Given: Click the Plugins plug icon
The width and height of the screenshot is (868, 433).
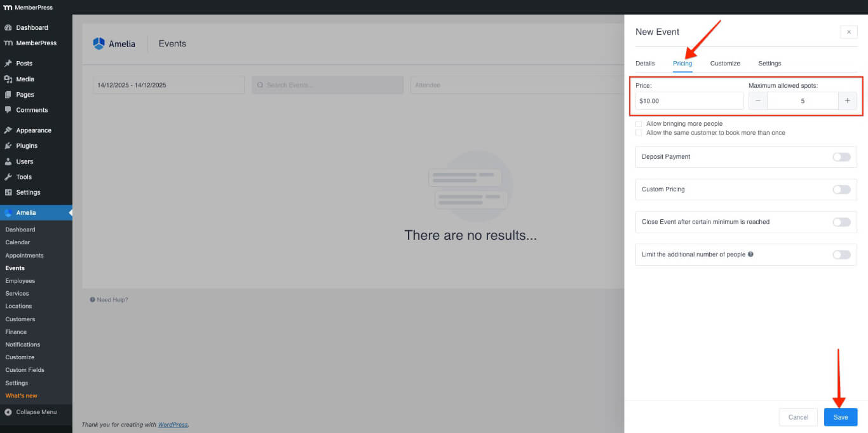Looking at the screenshot, I should (8, 146).
